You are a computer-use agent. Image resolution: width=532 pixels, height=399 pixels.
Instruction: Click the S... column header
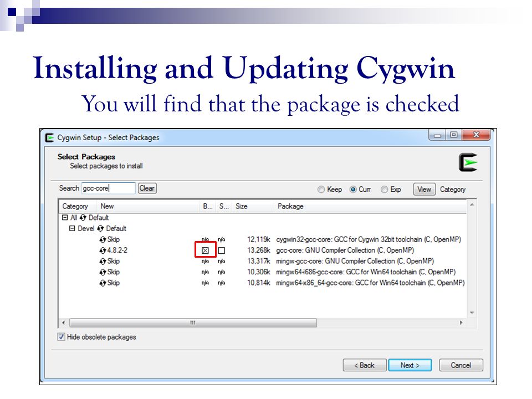224,206
